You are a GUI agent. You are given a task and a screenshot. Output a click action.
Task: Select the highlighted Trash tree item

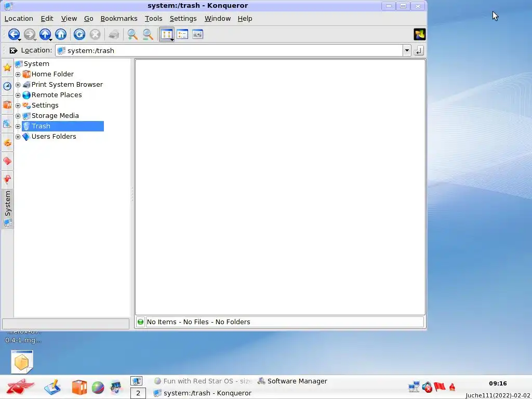pos(63,126)
